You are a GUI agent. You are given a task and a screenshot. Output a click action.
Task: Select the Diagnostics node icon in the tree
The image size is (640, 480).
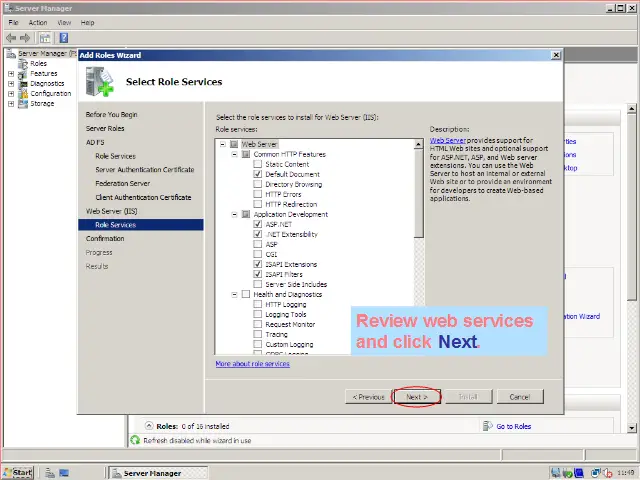23,84
